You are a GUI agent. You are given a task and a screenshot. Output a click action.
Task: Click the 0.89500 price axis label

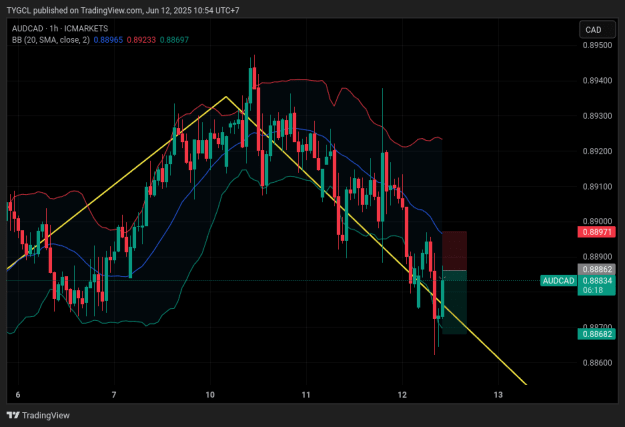(597, 45)
